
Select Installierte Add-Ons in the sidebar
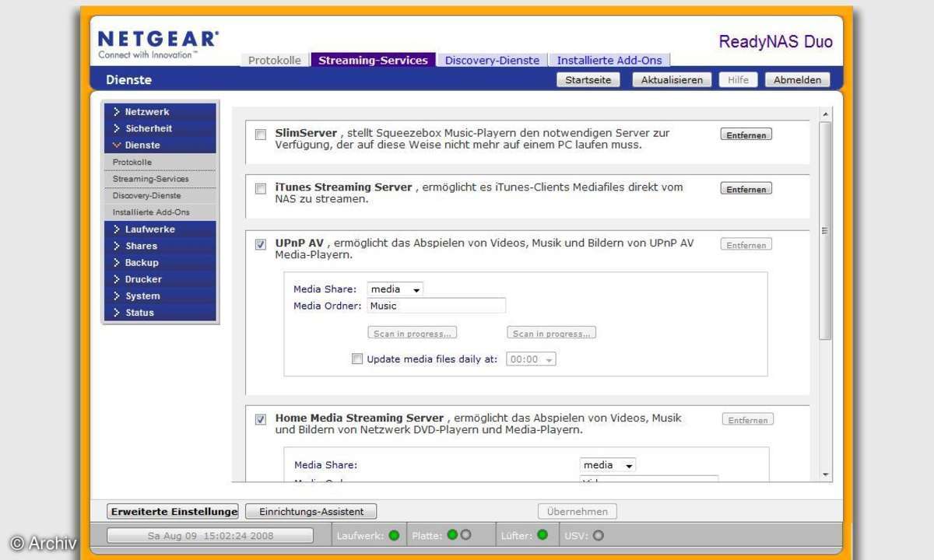tap(160, 212)
